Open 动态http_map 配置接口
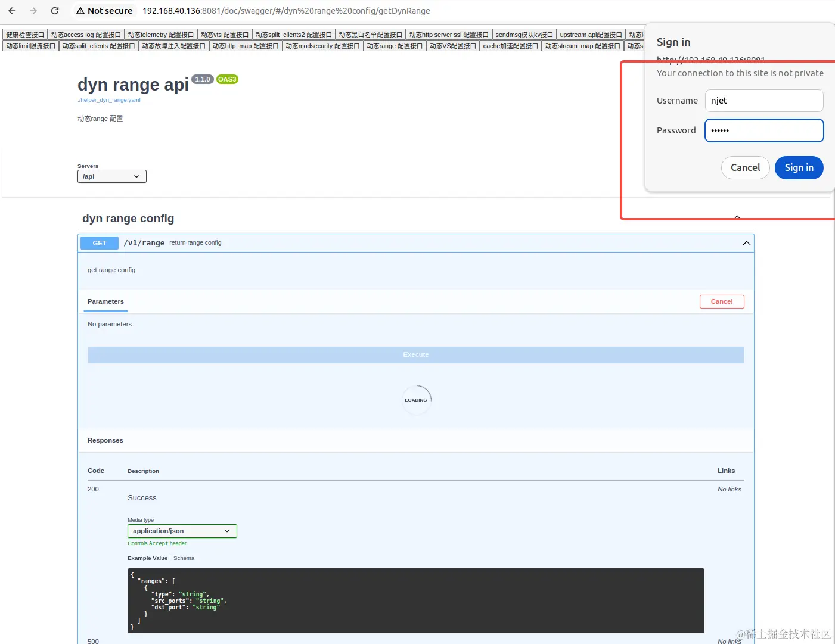This screenshot has width=835, height=644. 246,46
